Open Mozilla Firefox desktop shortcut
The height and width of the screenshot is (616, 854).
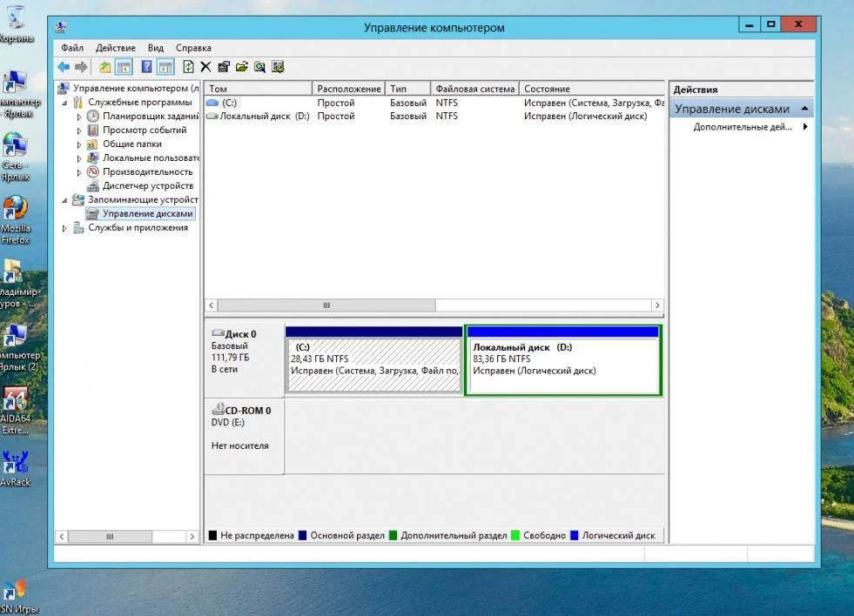[x=16, y=220]
